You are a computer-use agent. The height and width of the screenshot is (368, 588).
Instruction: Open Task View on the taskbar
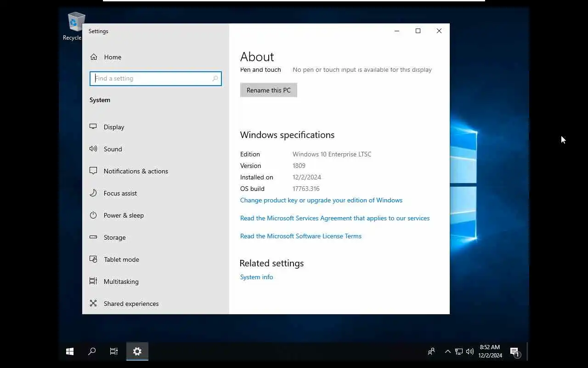114,351
